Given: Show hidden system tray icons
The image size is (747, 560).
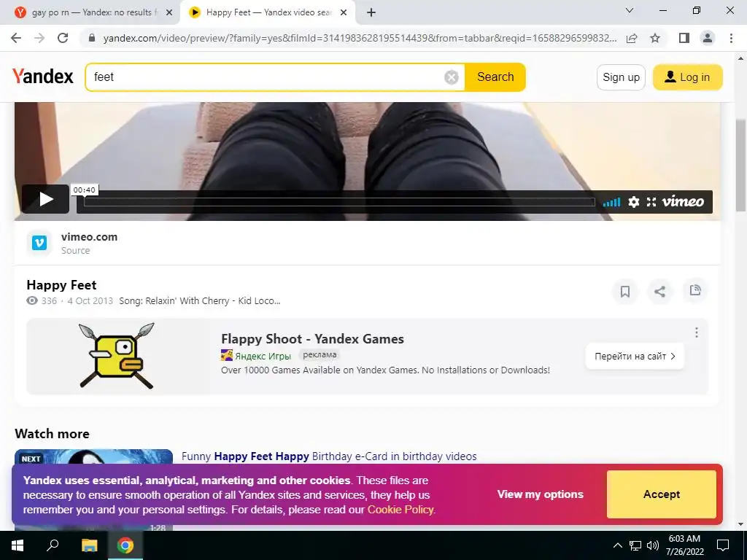Looking at the screenshot, I should (617, 545).
